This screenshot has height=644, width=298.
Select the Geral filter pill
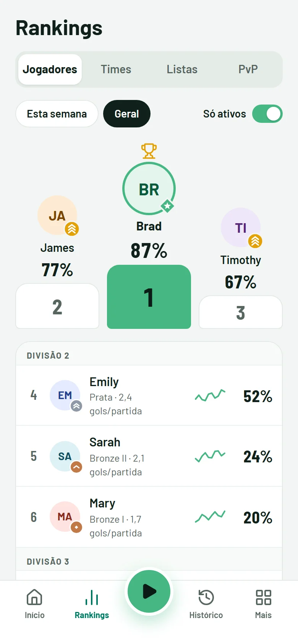127,114
